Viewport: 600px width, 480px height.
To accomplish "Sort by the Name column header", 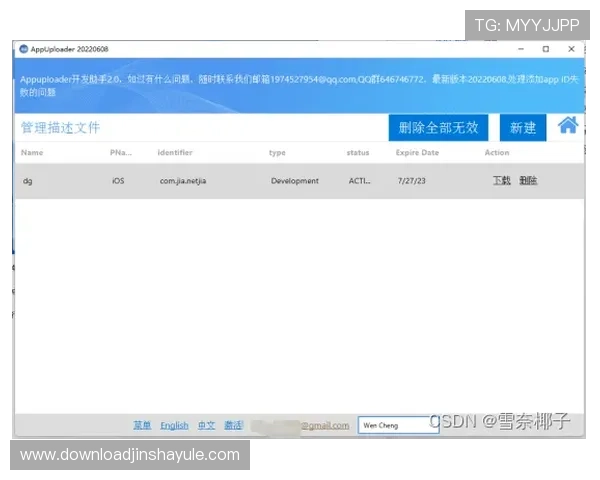I will pyautogui.click(x=32, y=152).
